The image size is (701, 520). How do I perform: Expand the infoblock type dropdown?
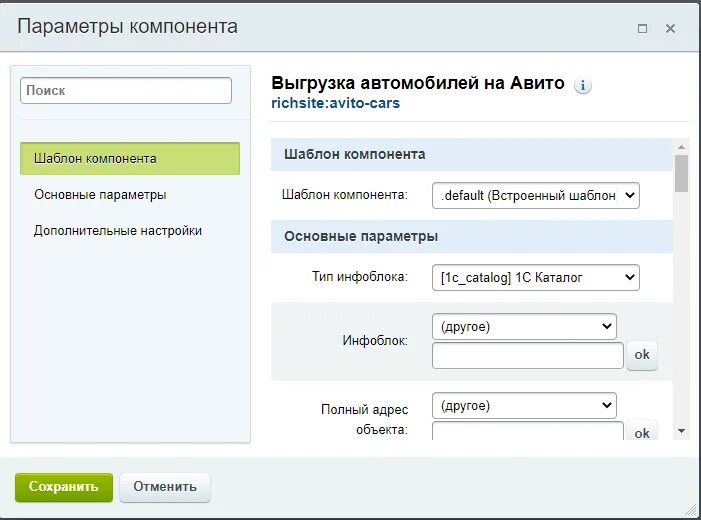536,277
